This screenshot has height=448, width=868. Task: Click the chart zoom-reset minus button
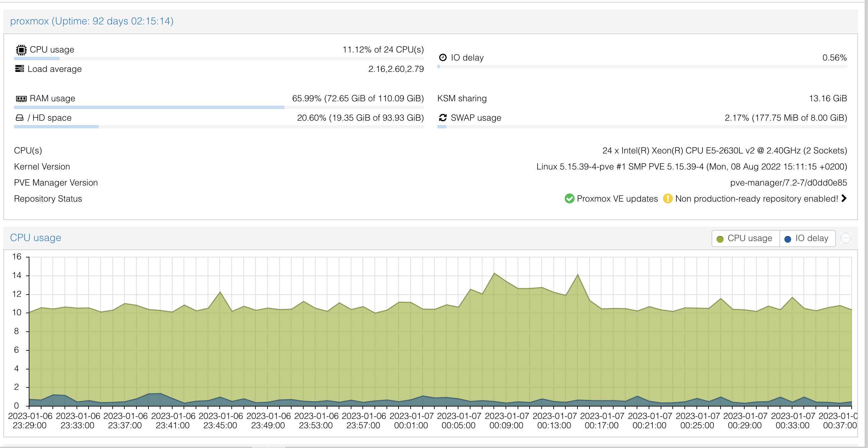click(846, 238)
